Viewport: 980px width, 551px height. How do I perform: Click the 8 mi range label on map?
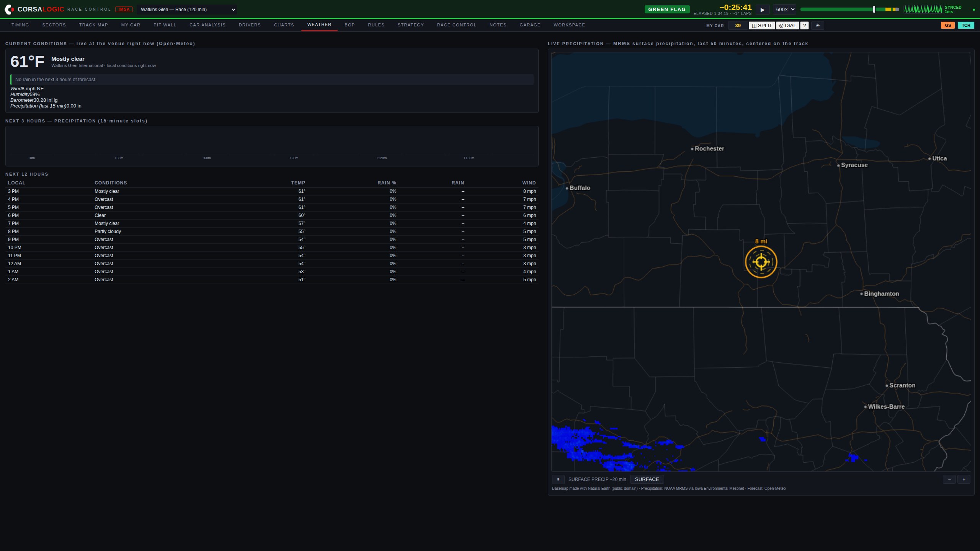tap(761, 241)
